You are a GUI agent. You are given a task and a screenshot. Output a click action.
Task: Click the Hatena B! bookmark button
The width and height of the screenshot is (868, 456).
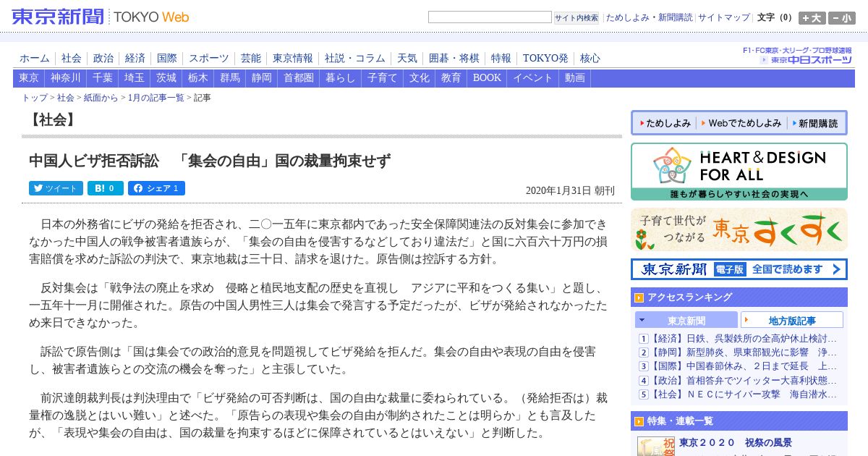[x=106, y=188]
